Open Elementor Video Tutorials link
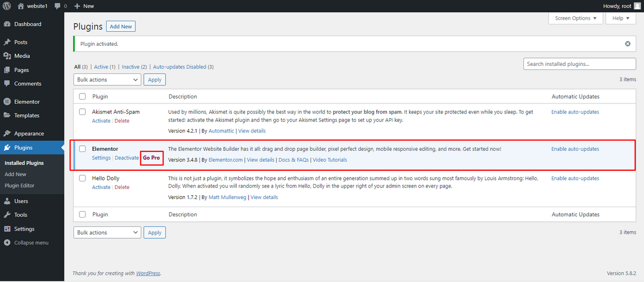The height and width of the screenshot is (282, 644). [330, 160]
